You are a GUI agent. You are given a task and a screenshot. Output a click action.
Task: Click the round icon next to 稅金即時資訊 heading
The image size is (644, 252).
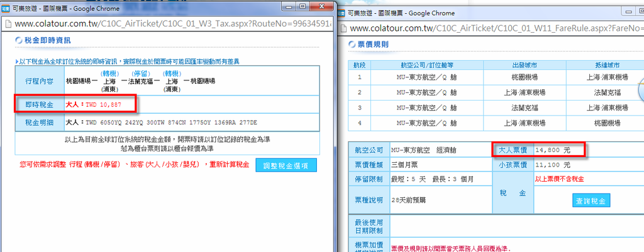[x=18, y=40]
